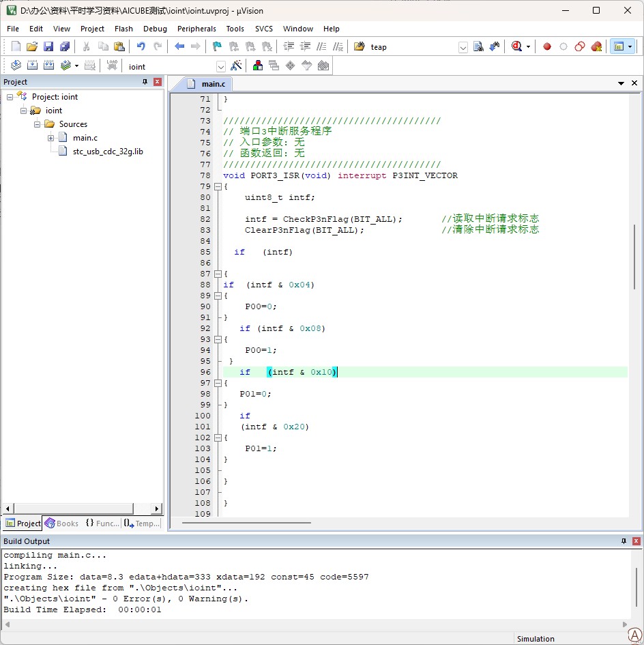Screen dimensions: 644x645
Task: Click the editor horizontal scrollbar
Action: [x=246, y=523]
